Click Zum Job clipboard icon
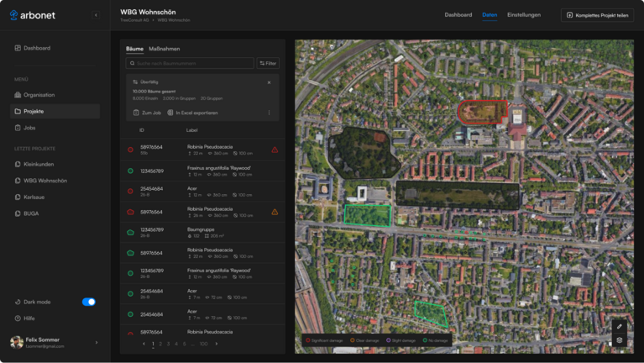Screen dimensions: 644x363 coord(136,113)
